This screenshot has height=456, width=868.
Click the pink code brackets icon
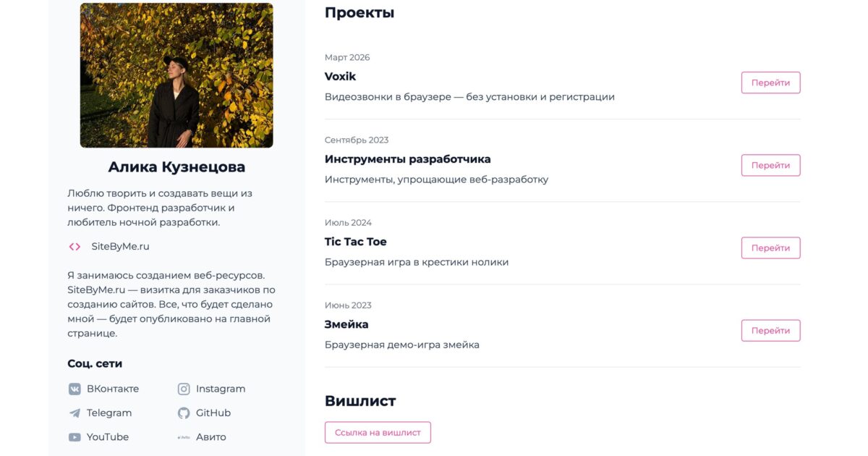[x=75, y=247]
